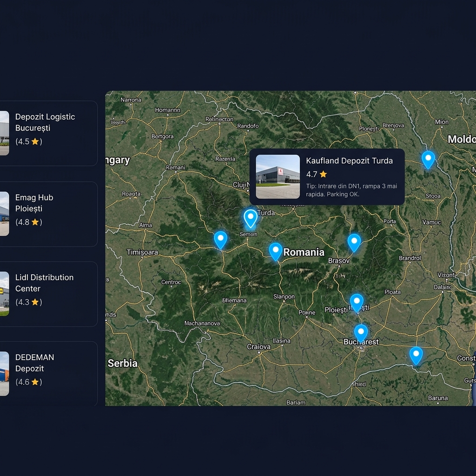Click the Brașov city label

339,261
